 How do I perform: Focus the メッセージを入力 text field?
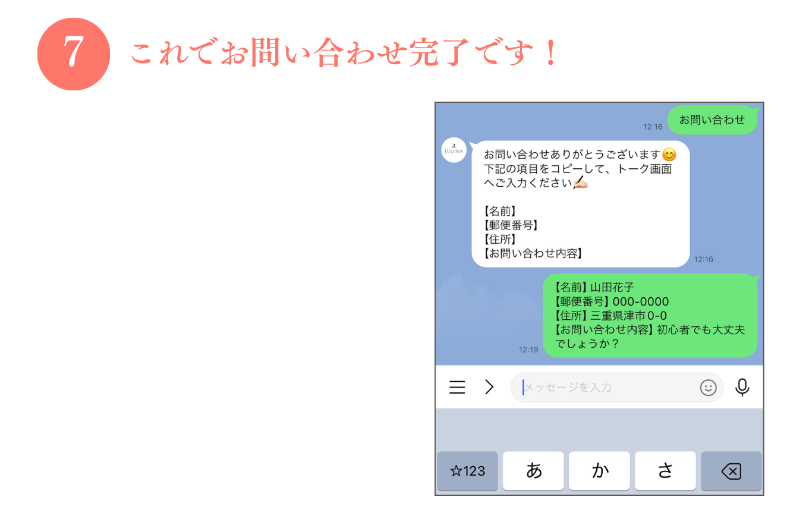[617, 388]
